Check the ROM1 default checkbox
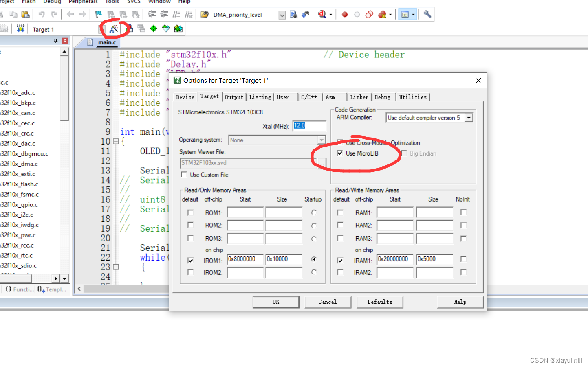 190,212
